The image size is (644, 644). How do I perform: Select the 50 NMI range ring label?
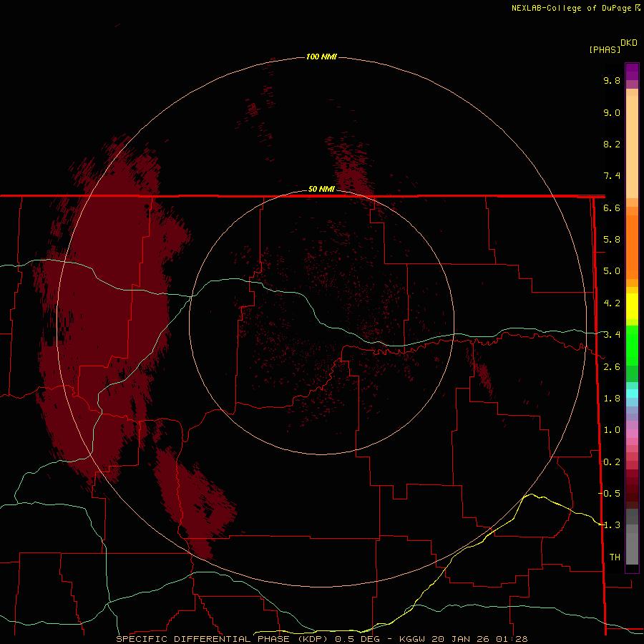click(x=321, y=189)
